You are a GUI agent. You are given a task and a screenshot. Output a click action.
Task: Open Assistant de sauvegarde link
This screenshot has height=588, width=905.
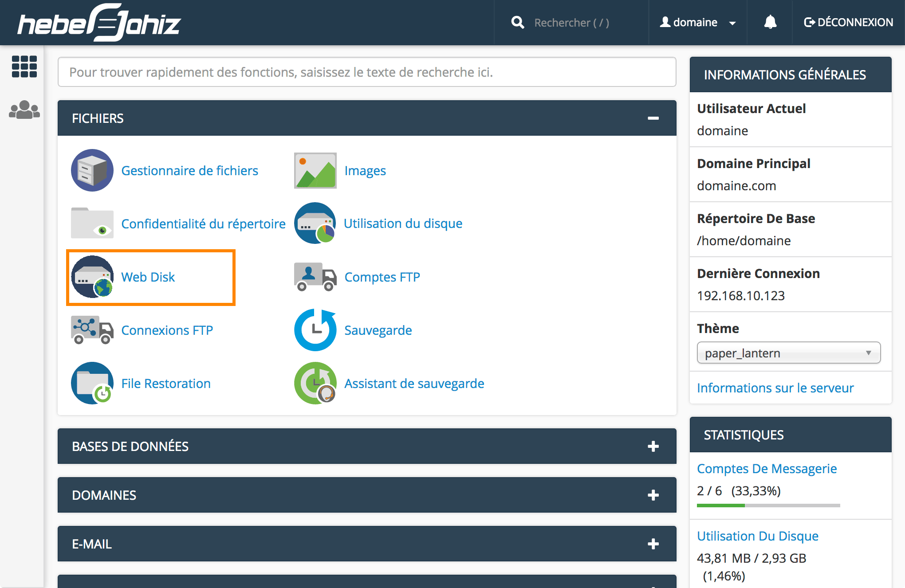tap(414, 384)
